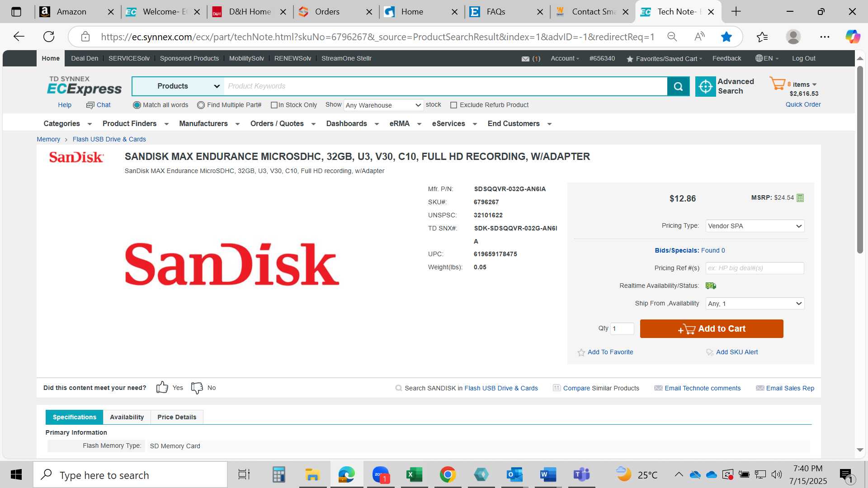Open the Deal Den link

tap(85, 59)
